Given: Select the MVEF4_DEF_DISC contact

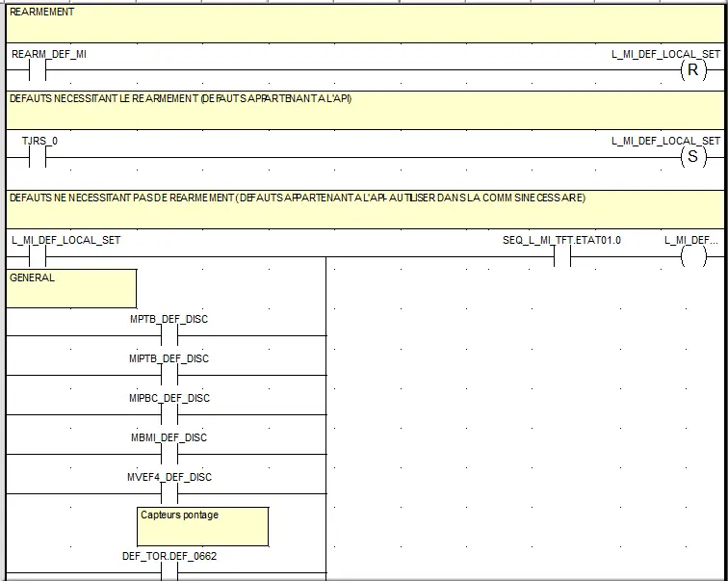Looking at the screenshot, I should pyautogui.click(x=169, y=493).
